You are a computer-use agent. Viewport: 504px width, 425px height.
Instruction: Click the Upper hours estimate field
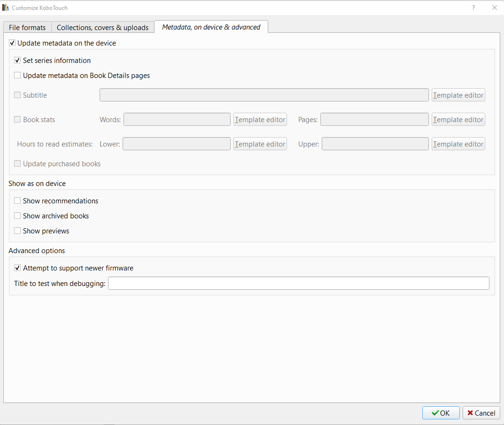tap(375, 144)
